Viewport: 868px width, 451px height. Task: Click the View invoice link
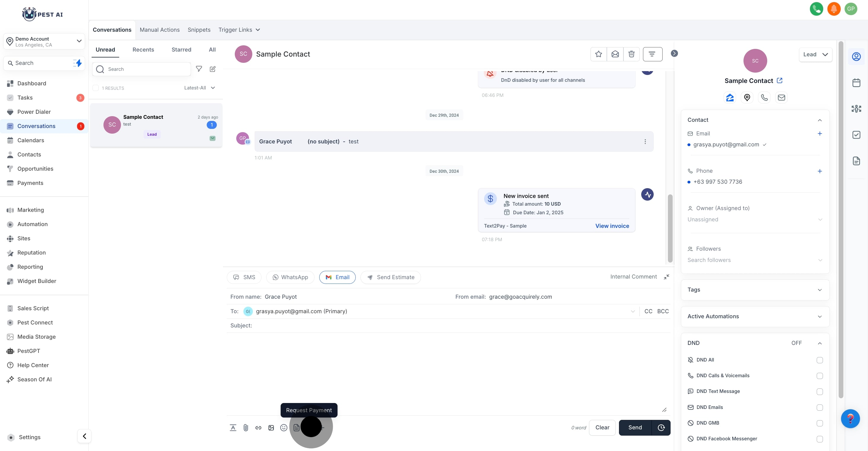(612, 226)
